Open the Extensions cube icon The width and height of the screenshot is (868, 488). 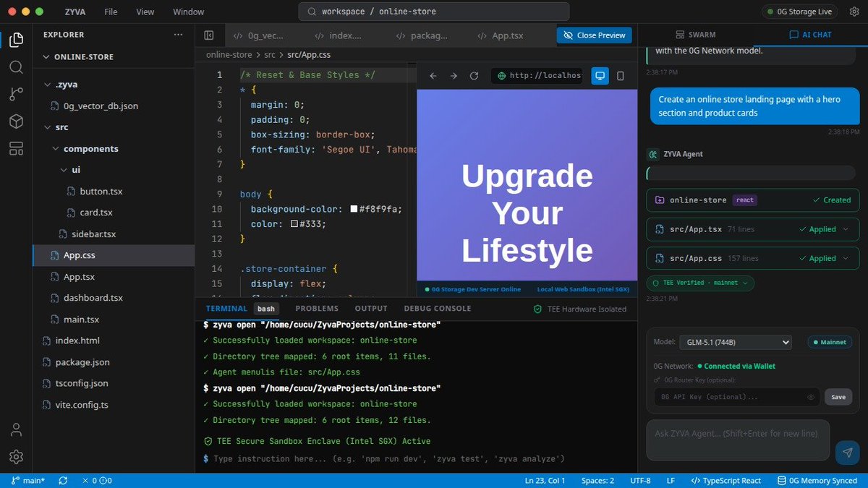click(x=16, y=121)
